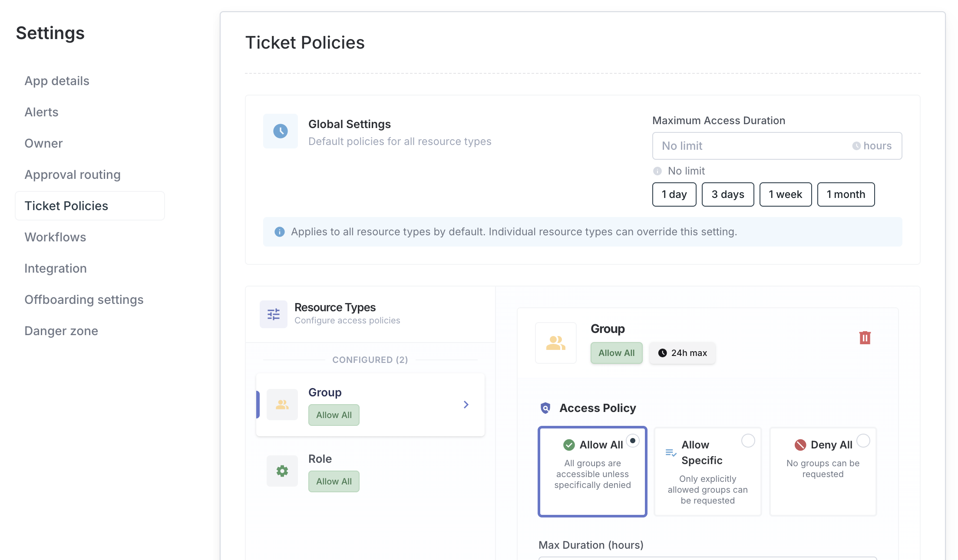The height and width of the screenshot is (560, 958).
Task: Click the Role gear icon
Action: tap(282, 471)
